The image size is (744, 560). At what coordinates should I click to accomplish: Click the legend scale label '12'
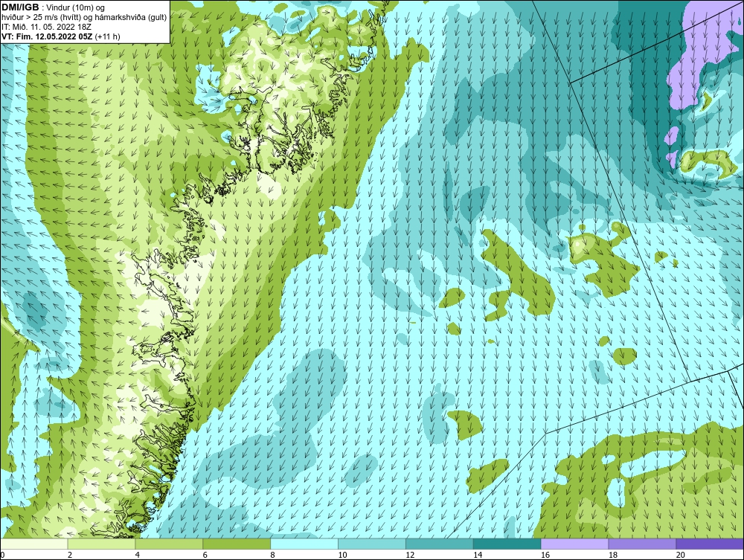pos(410,555)
